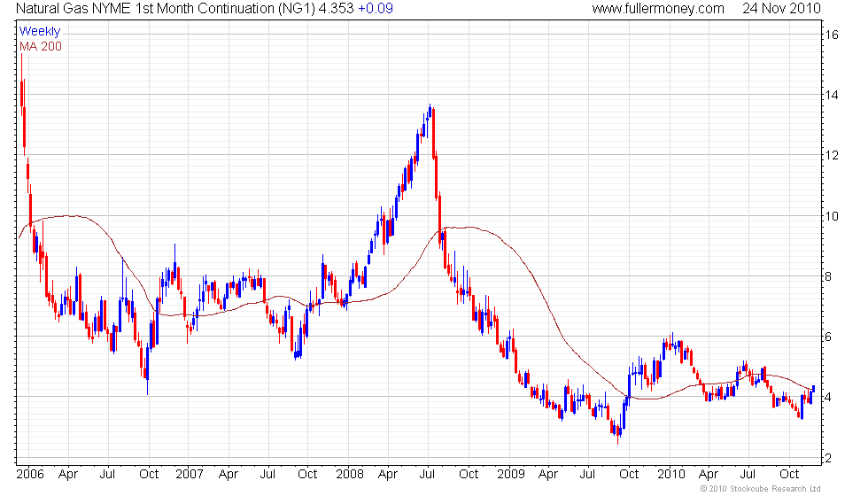Click the y-axis value 10
This screenshot has width=868, height=496.
coord(832,216)
